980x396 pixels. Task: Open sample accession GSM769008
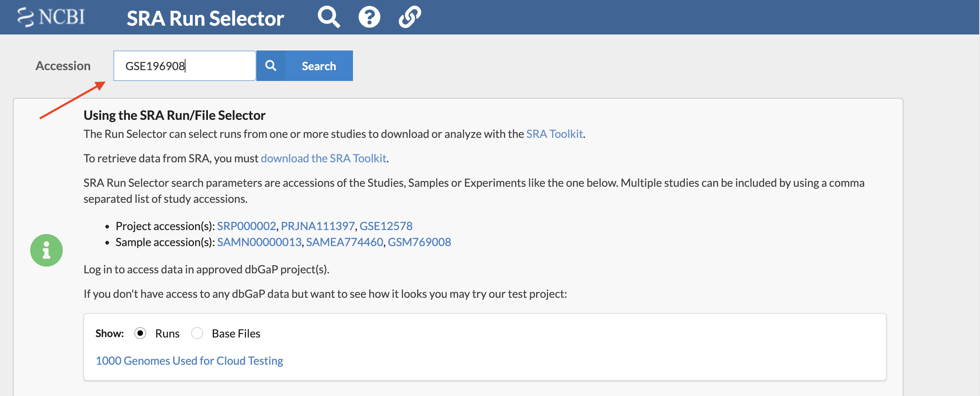419,242
